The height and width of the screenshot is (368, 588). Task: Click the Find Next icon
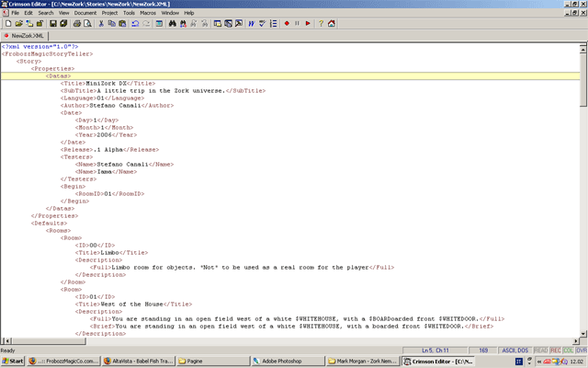click(x=194, y=23)
